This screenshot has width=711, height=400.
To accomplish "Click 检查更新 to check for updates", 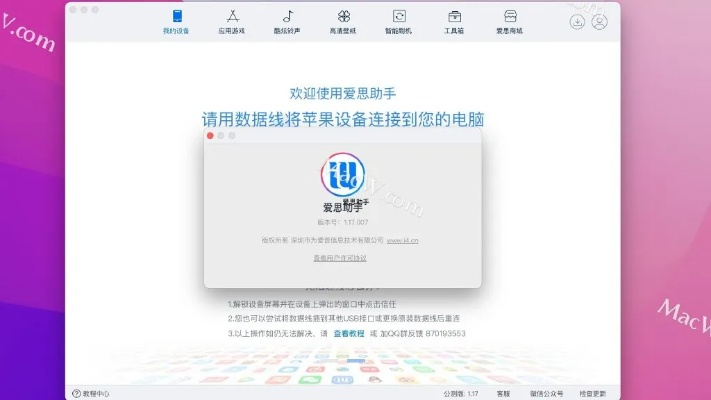I will [x=593, y=394].
